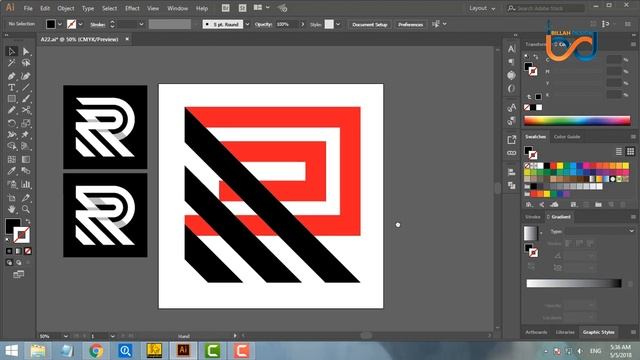Select the Direct Selection tool
Viewport: 640px width, 360px height.
click(x=26, y=51)
